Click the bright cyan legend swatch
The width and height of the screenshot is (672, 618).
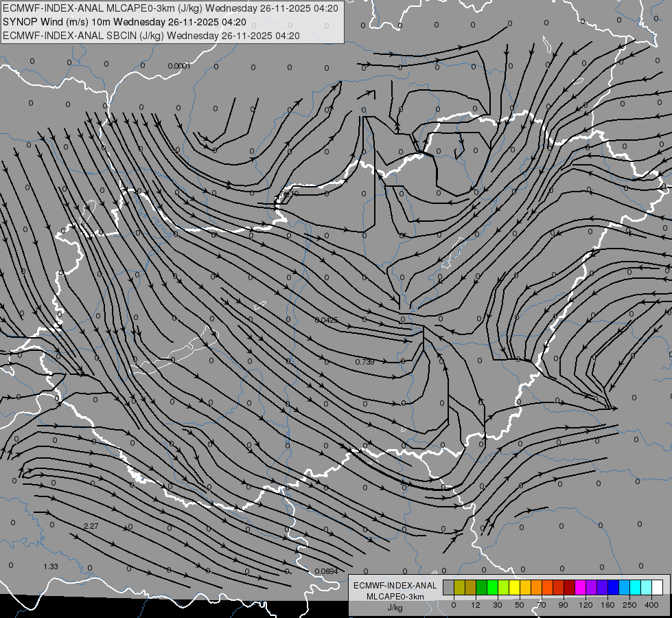(636, 587)
